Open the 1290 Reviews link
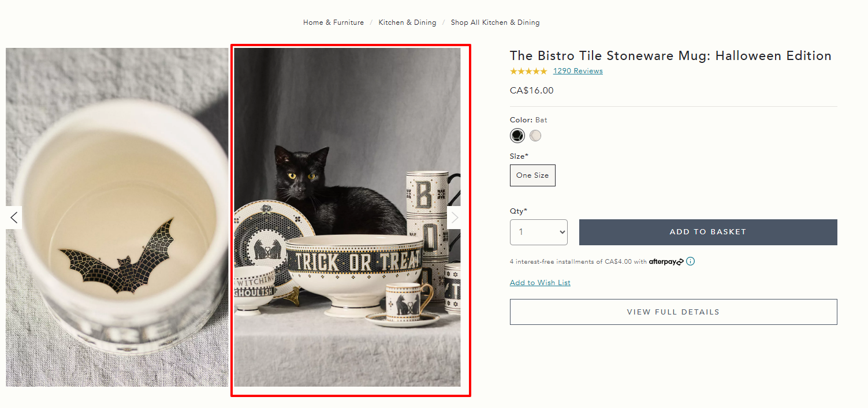This screenshot has height=408, width=868. [x=578, y=70]
